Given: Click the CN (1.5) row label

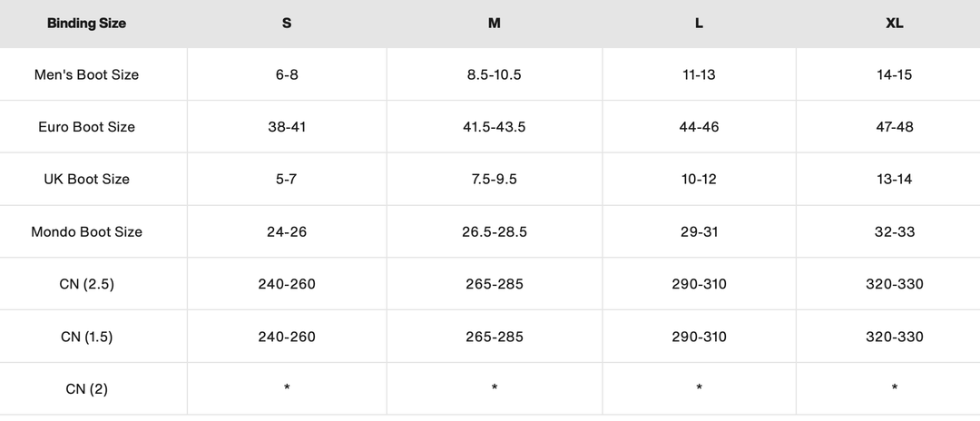Looking at the screenshot, I should coord(86,337).
